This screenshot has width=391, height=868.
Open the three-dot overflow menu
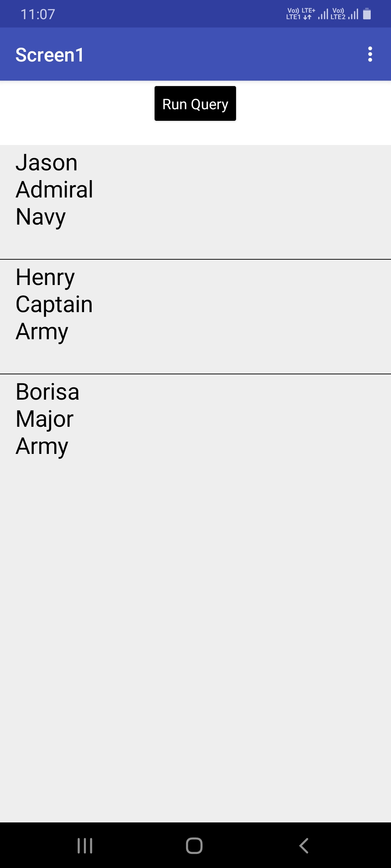click(x=370, y=54)
